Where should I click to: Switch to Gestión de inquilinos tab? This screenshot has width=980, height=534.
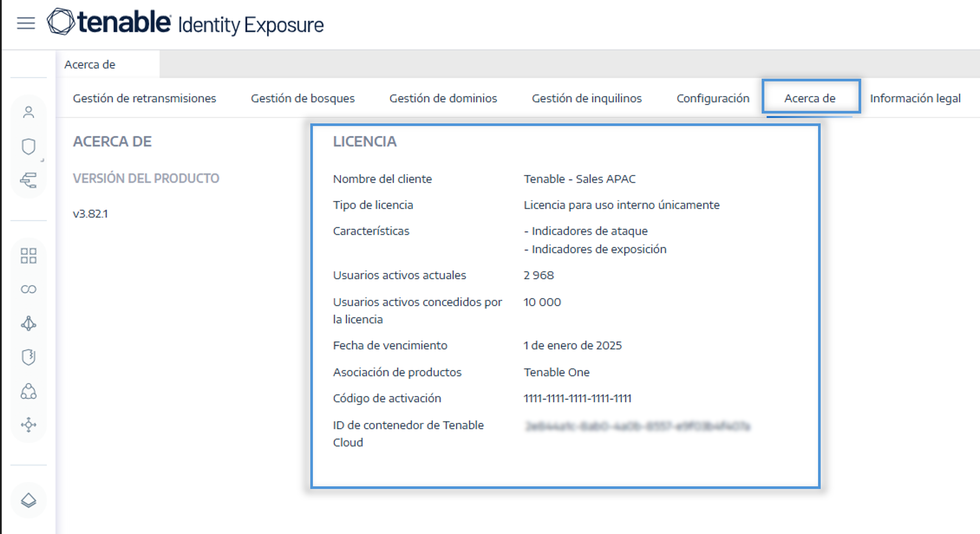click(587, 98)
